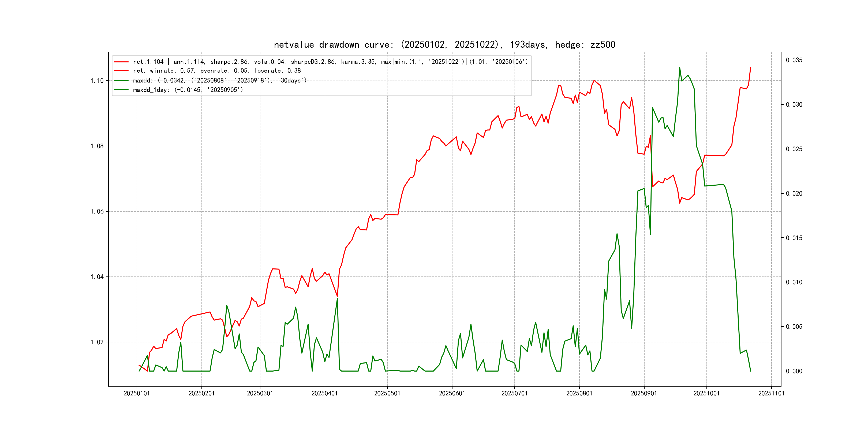This screenshot has width=868, height=434.
Task: Click the chart title text
Action: (x=444, y=44)
